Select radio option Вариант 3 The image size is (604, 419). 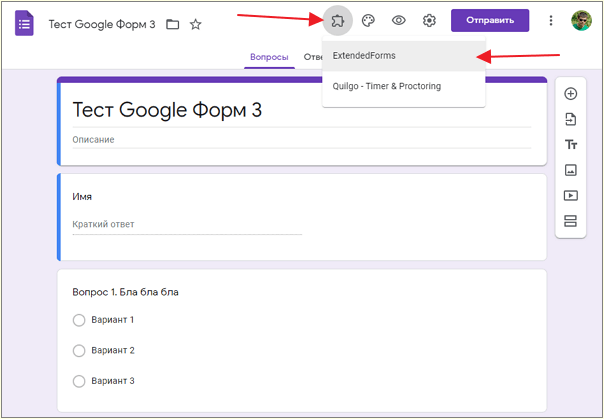(x=79, y=381)
